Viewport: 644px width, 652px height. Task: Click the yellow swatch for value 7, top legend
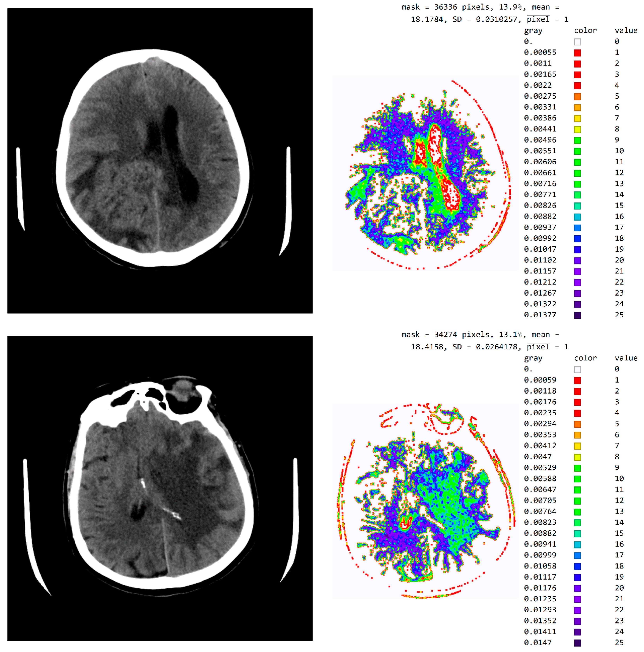pos(577,119)
